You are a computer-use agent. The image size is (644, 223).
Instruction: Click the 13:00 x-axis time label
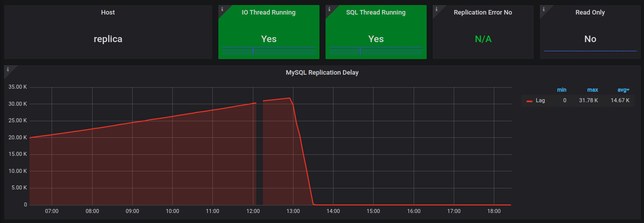point(293,211)
